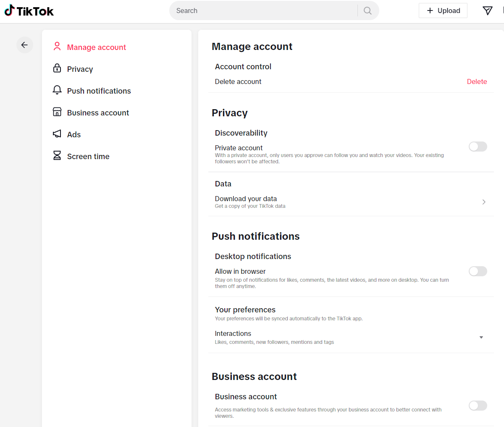
Task: Click the TikTok logo icon
Action: (x=10, y=10)
